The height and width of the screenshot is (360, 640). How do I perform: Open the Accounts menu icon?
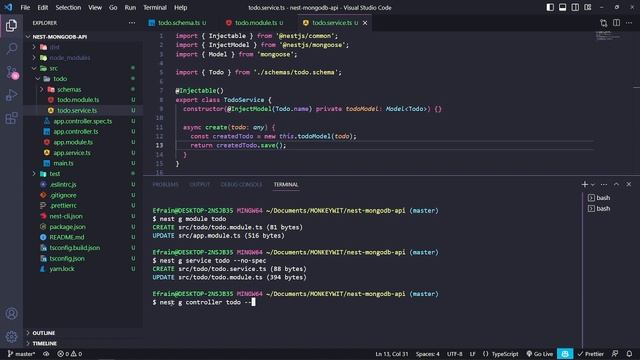pos(11,313)
